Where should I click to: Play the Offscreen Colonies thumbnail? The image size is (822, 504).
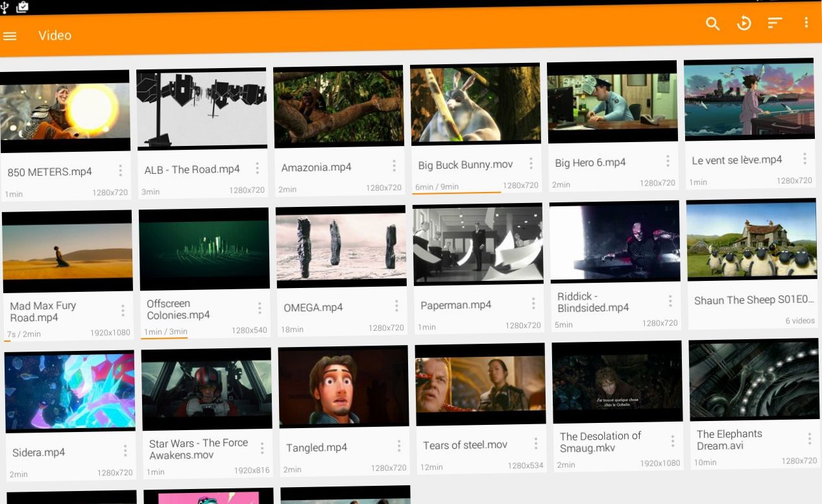(x=204, y=249)
